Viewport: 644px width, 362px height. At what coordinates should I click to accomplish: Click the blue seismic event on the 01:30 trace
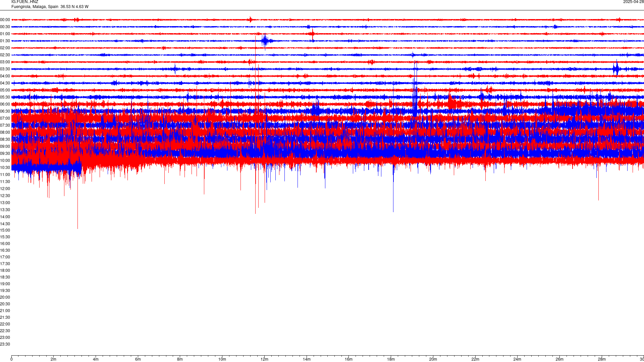(x=266, y=41)
